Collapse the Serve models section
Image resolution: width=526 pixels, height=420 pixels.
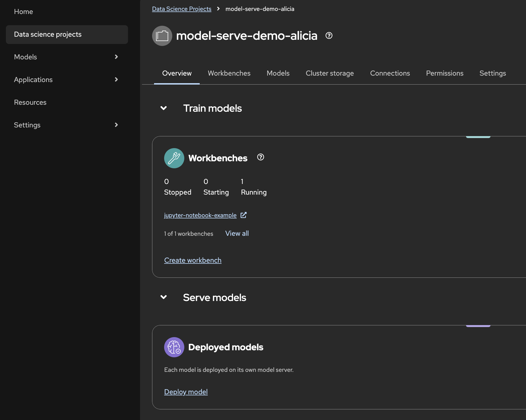coord(164,297)
